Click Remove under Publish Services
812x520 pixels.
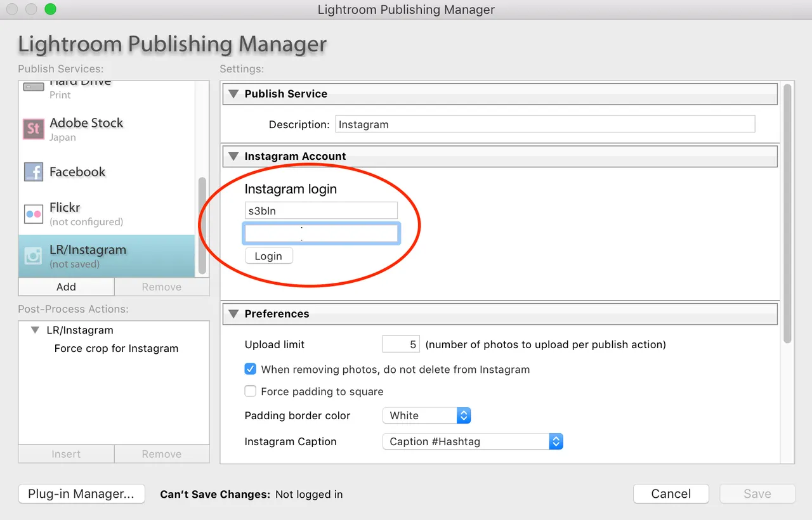click(162, 287)
